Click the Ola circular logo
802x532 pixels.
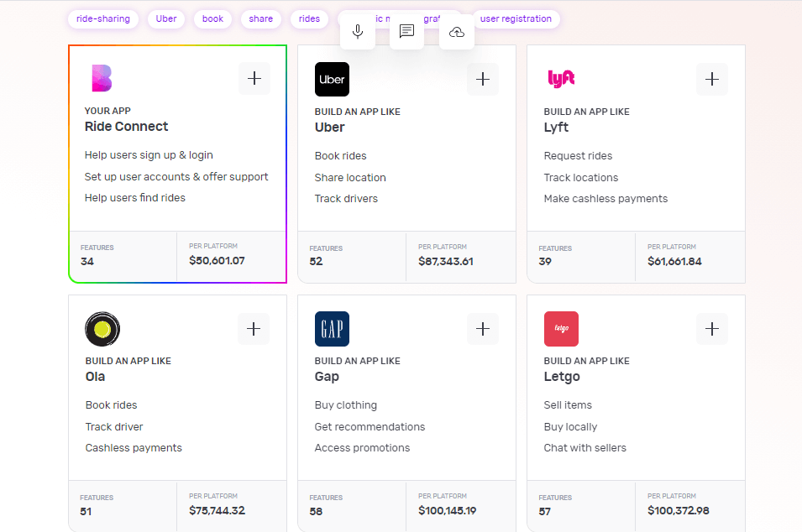coord(102,329)
